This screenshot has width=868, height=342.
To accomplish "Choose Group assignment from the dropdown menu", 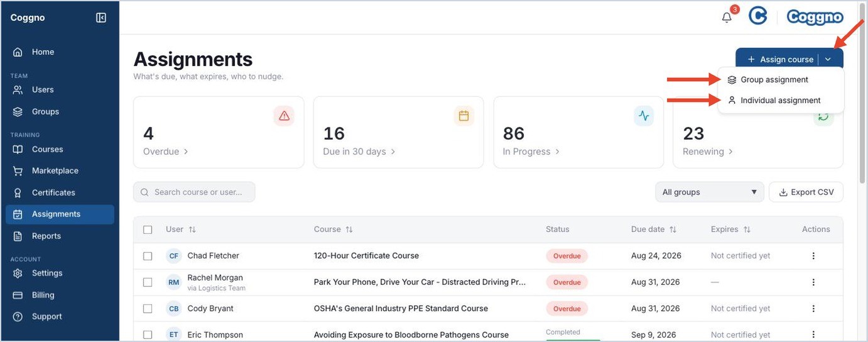I will [x=781, y=80].
